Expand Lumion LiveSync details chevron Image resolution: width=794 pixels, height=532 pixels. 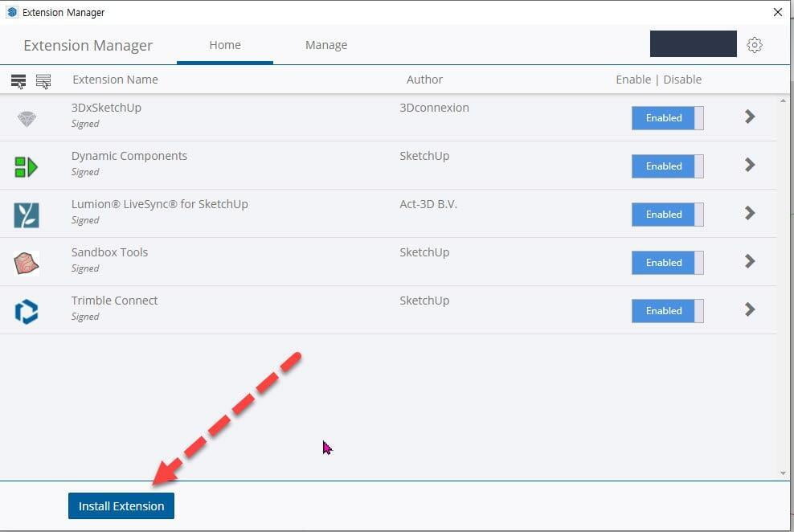tap(750, 213)
